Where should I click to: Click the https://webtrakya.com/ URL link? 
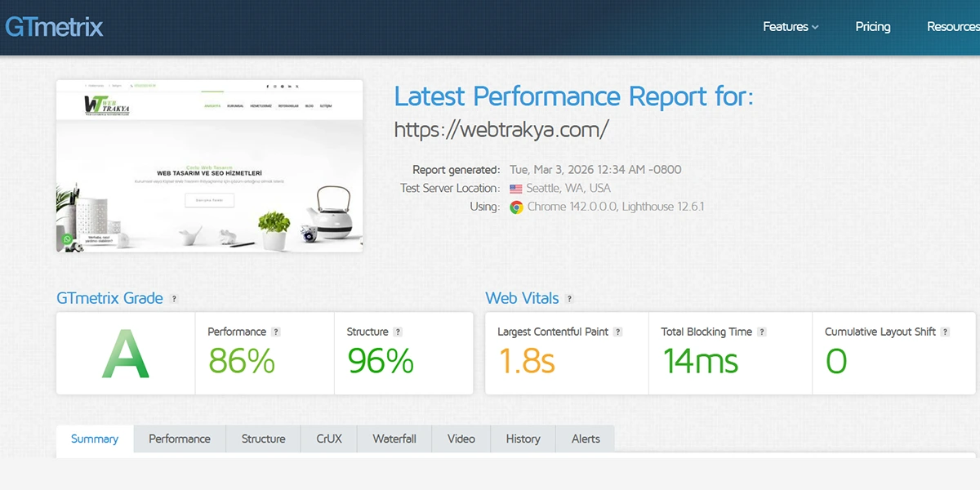(501, 130)
